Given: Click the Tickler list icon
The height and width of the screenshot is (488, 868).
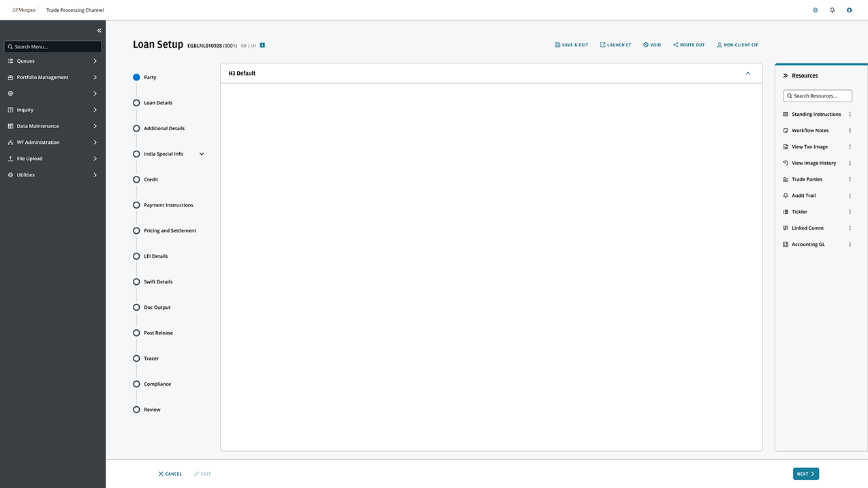Looking at the screenshot, I should (786, 212).
